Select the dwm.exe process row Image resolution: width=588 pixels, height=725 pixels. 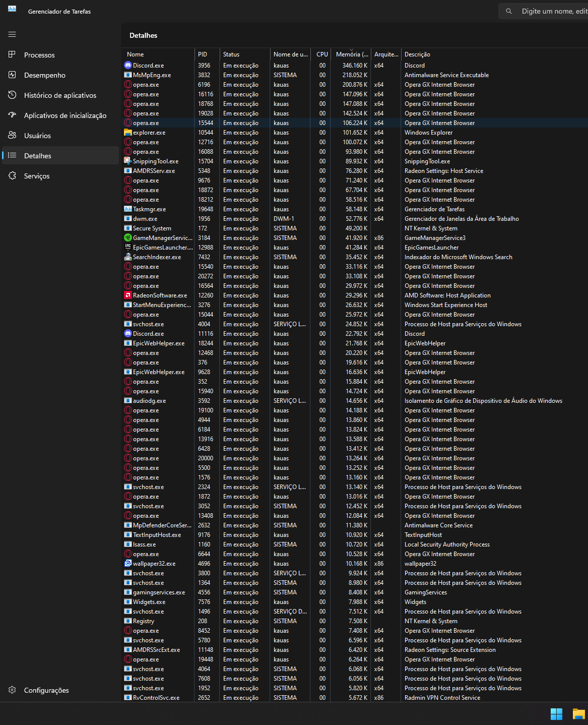point(355,218)
